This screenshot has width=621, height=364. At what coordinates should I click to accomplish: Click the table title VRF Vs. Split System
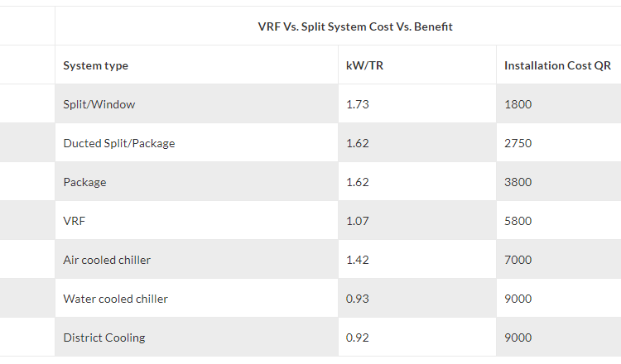(355, 26)
